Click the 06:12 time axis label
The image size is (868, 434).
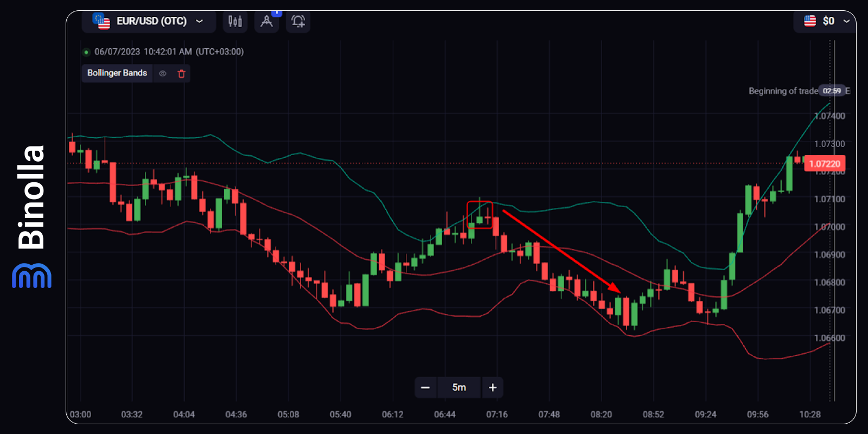coord(393,414)
